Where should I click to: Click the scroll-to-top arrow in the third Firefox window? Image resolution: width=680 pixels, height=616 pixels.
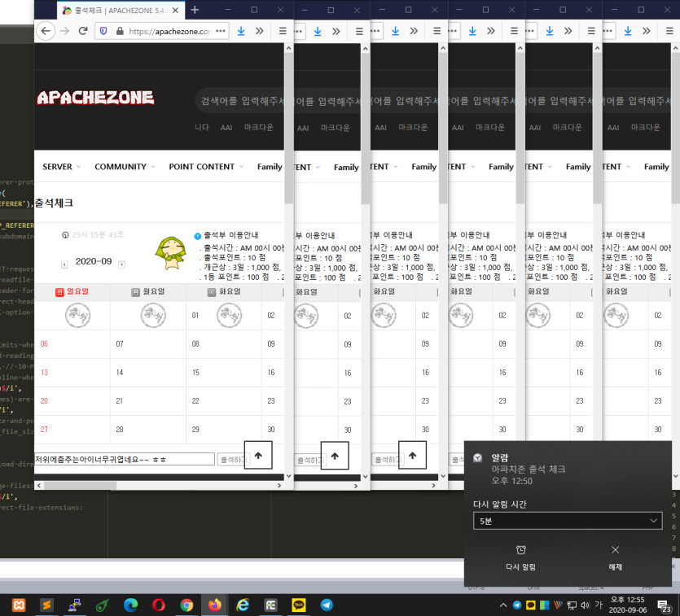tap(412, 455)
